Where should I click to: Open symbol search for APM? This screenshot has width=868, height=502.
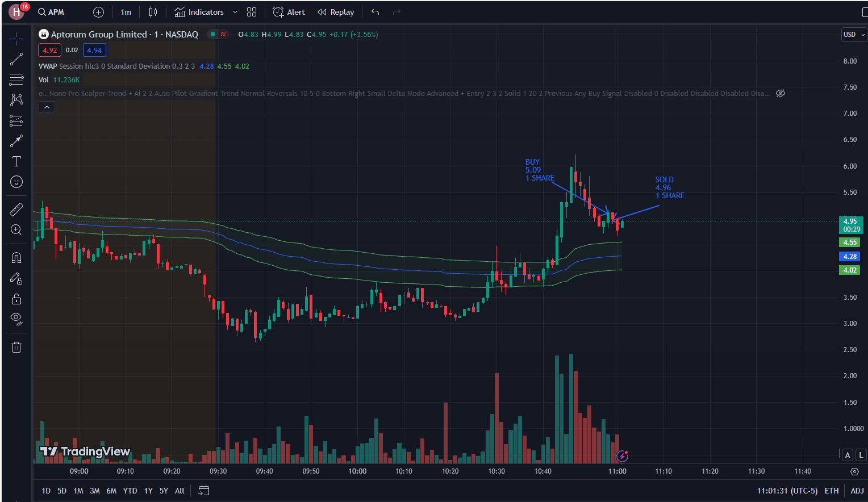pyautogui.click(x=51, y=12)
